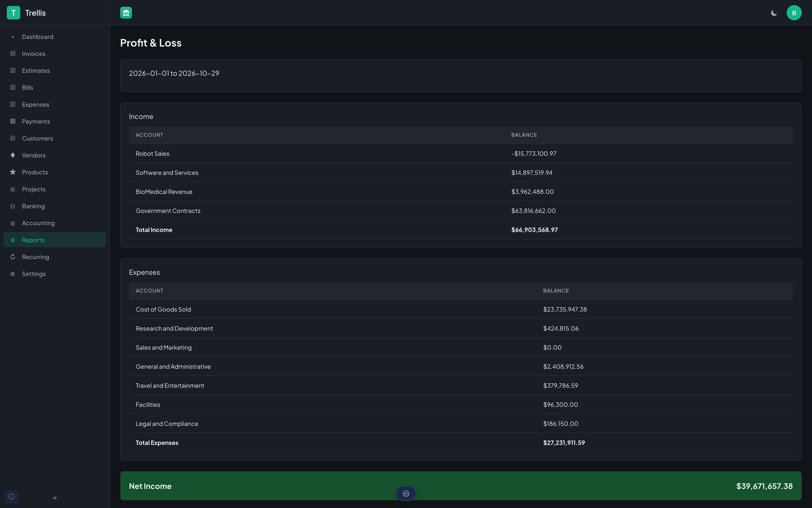Open user avatar B menu
Screen dimensions: 812x508
[x=794, y=13]
